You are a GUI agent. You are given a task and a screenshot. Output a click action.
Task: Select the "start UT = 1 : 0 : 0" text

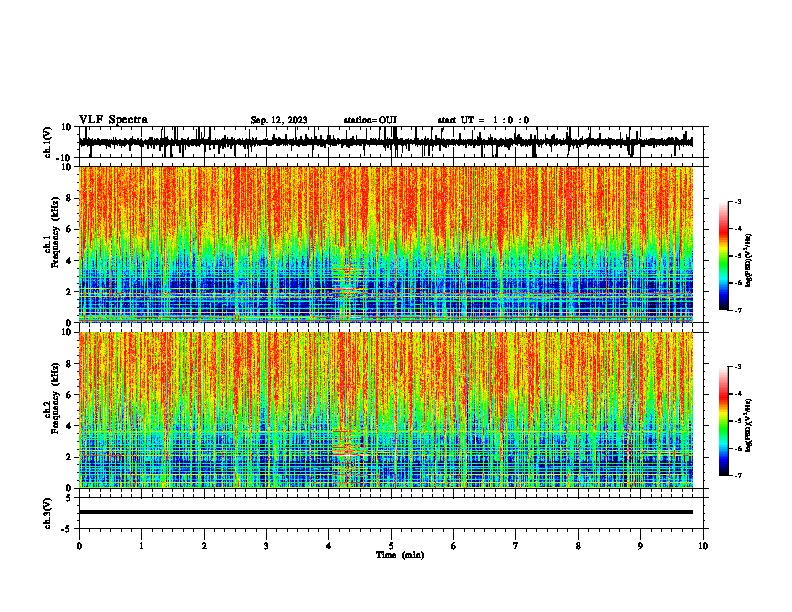[483, 120]
